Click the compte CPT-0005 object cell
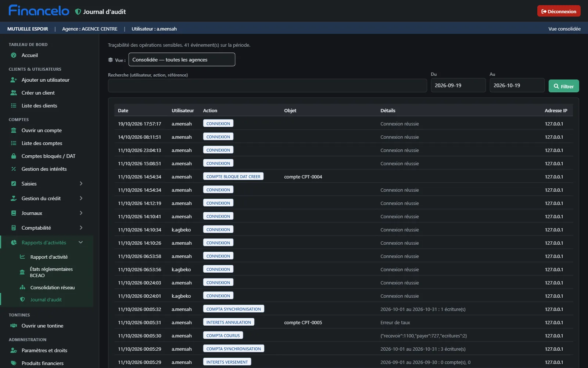The width and height of the screenshot is (588, 368). coord(303,323)
